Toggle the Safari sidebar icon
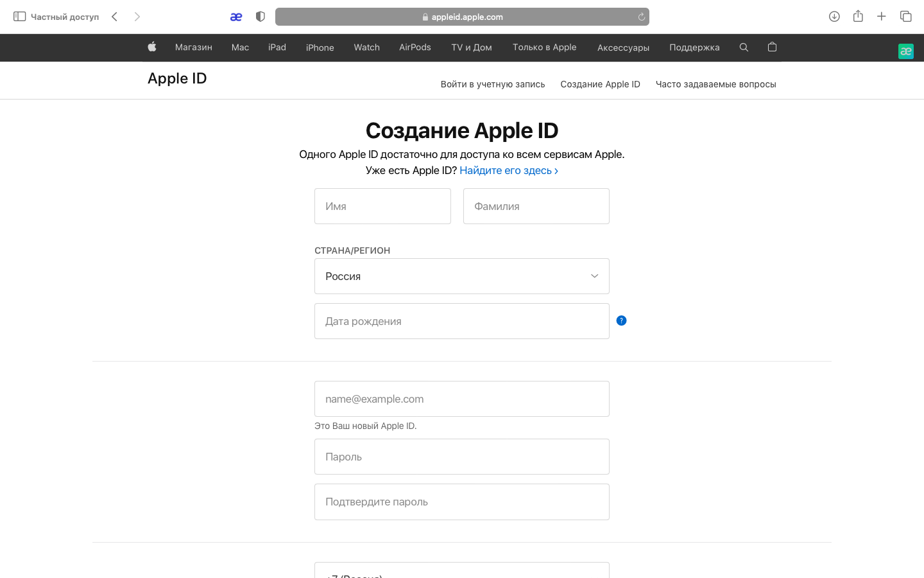This screenshot has width=924, height=578. click(19, 17)
